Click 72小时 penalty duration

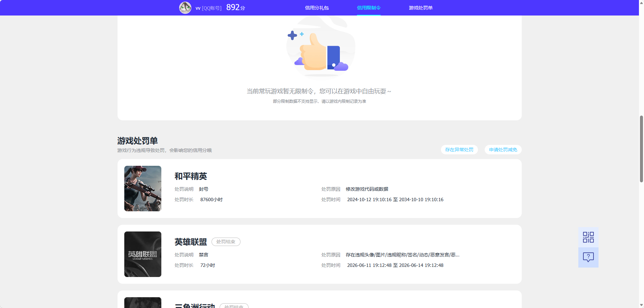coord(208,265)
